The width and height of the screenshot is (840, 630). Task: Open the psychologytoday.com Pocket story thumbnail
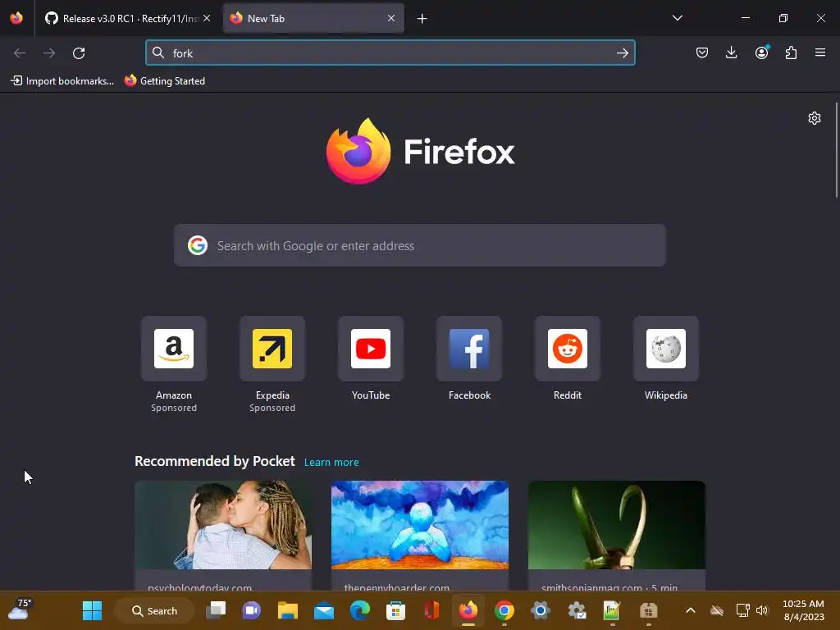223,525
